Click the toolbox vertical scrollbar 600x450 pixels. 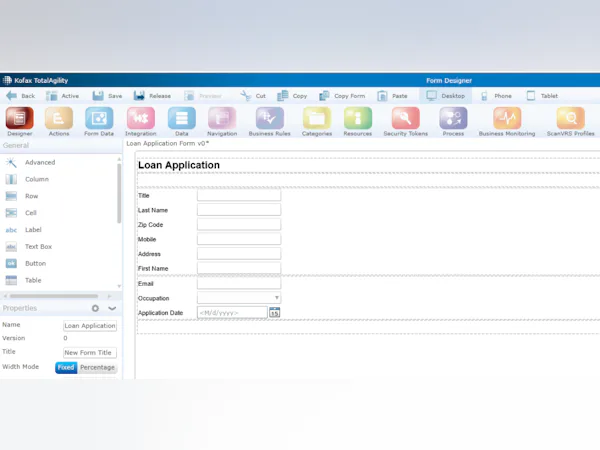coord(119,193)
